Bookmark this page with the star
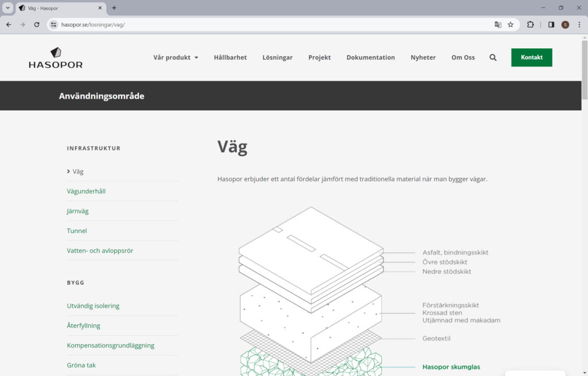The image size is (588, 376). coord(510,25)
